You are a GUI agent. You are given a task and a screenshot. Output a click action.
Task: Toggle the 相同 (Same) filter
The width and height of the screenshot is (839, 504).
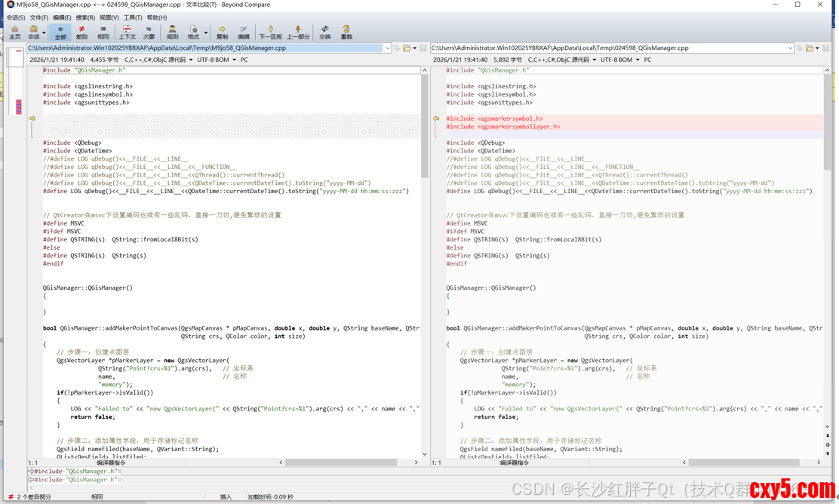tap(103, 32)
